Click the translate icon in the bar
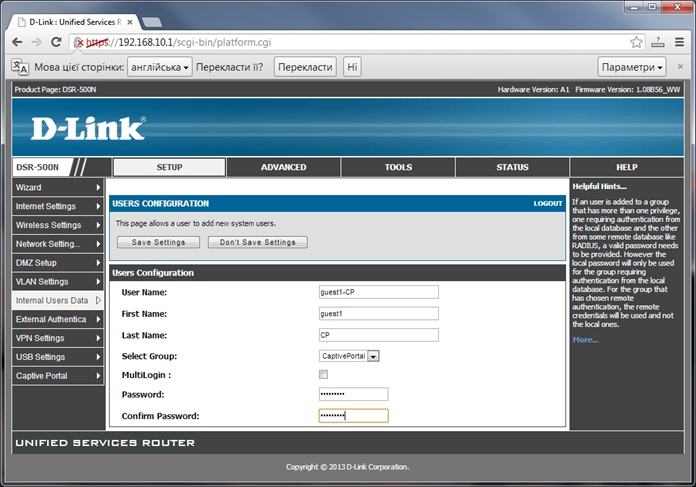This screenshot has width=696, height=487. [20, 66]
